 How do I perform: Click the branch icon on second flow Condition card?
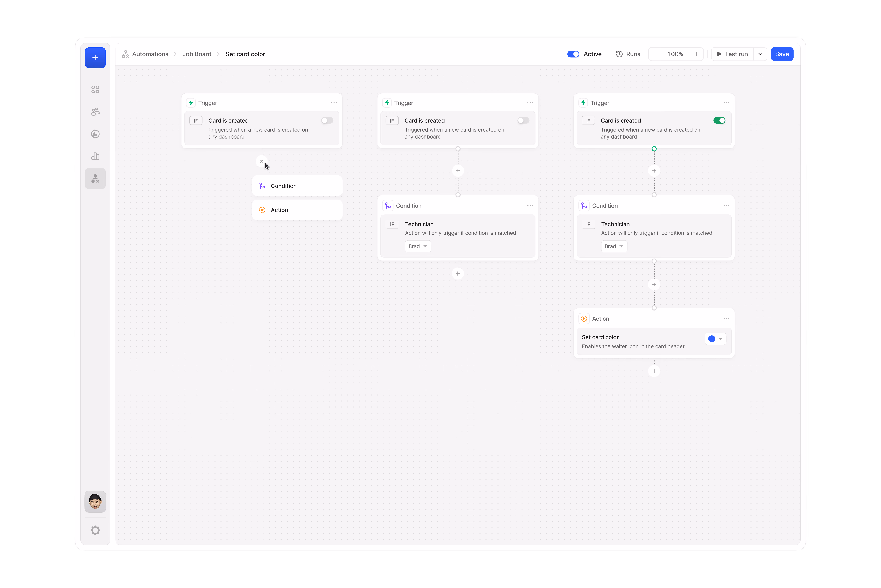388,206
